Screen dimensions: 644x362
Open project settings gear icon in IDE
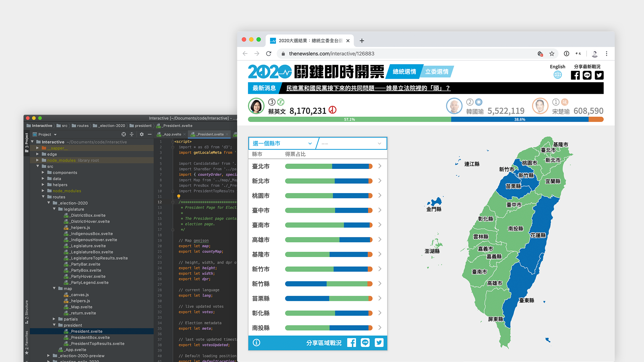coord(142,134)
